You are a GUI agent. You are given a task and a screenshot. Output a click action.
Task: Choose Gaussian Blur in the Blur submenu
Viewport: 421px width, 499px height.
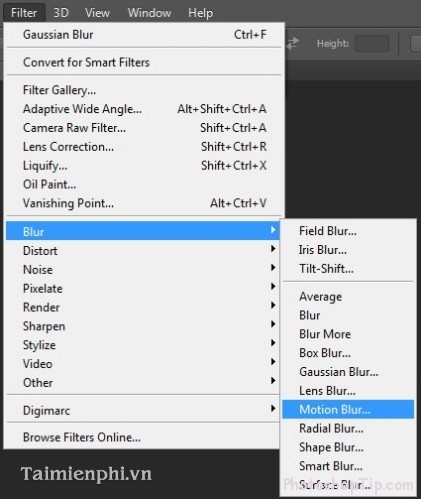348,372
